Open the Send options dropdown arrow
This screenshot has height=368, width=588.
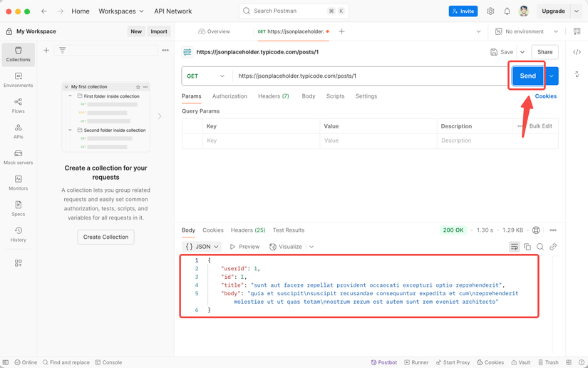tap(551, 76)
